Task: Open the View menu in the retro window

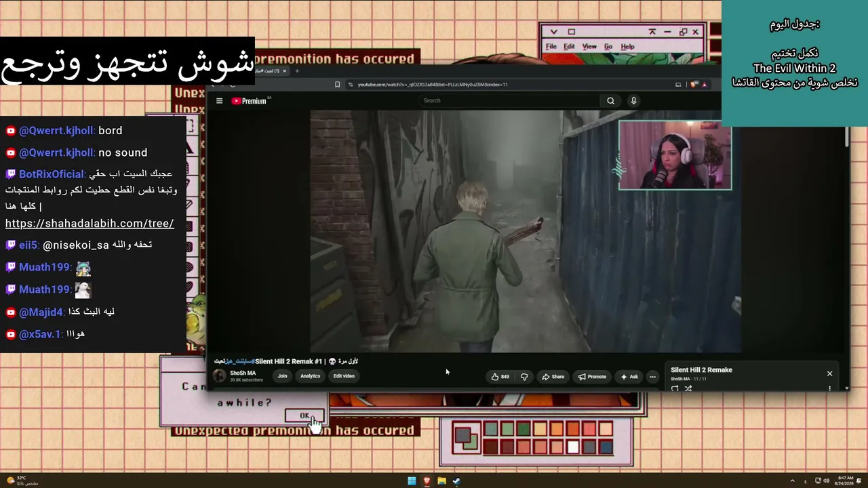Action: [x=589, y=47]
